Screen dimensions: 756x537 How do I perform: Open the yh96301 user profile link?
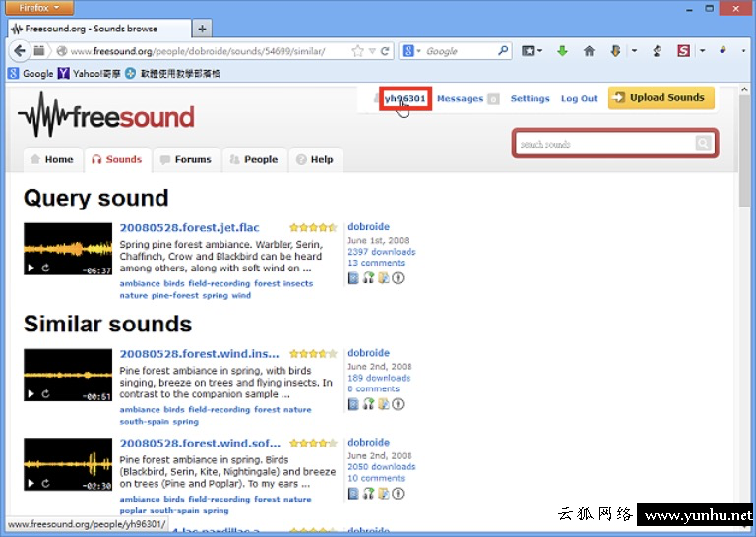pyautogui.click(x=405, y=98)
